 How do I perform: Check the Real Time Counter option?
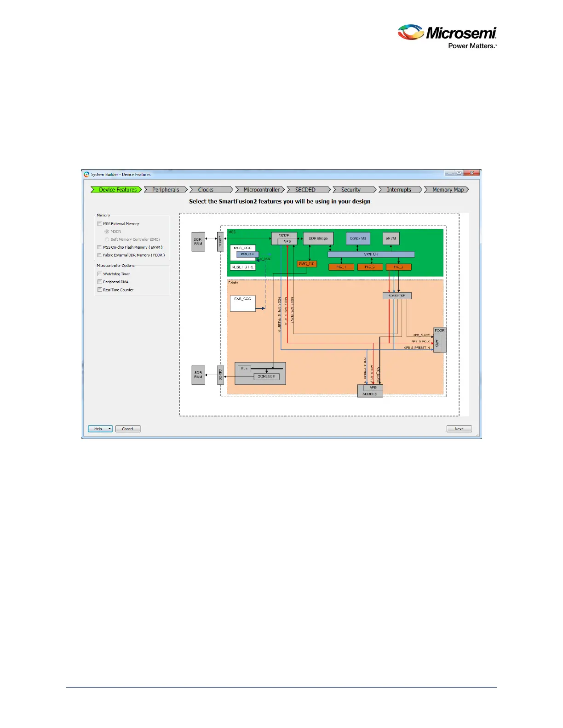click(x=100, y=290)
